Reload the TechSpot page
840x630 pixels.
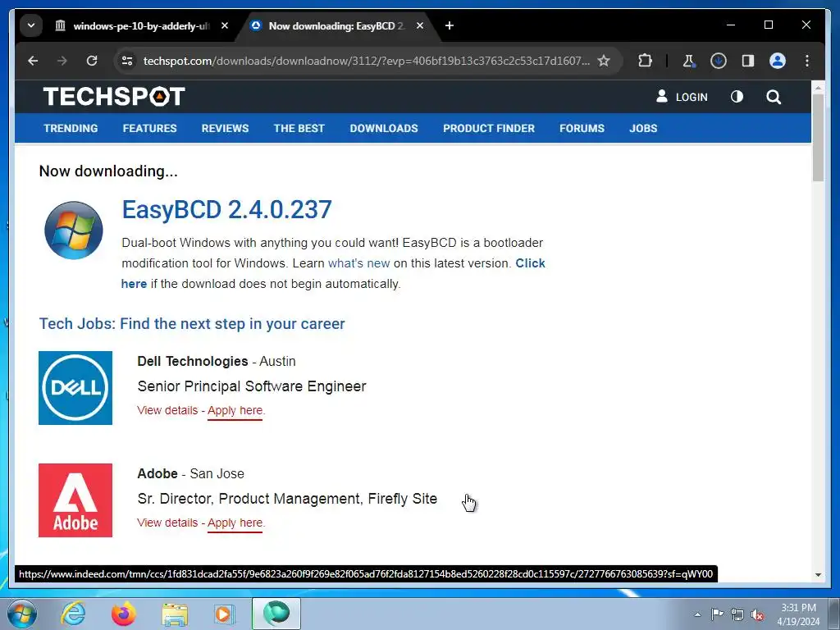click(x=92, y=61)
